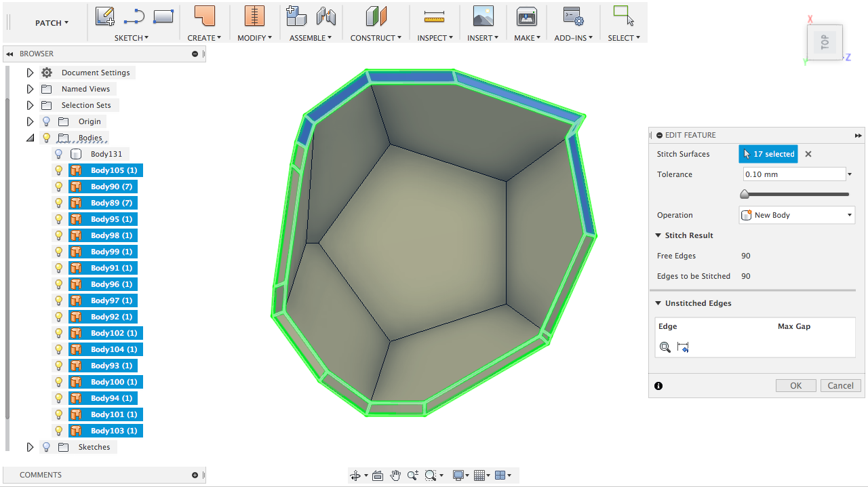The width and height of the screenshot is (868, 487).
Task: Toggle the Origin folder visibility lightbulb
Action: pyautogui.click(x=46, y=121)
